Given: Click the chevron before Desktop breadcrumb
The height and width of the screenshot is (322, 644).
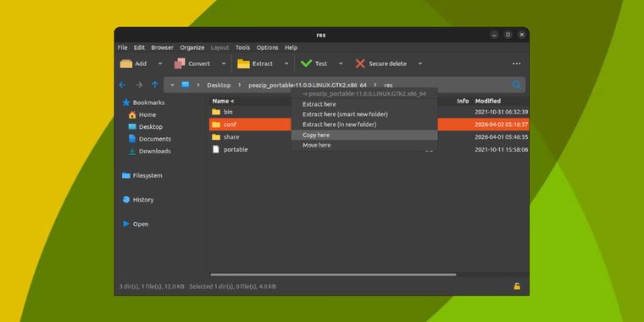Looking at the screenshot, I should click(198, 85).
